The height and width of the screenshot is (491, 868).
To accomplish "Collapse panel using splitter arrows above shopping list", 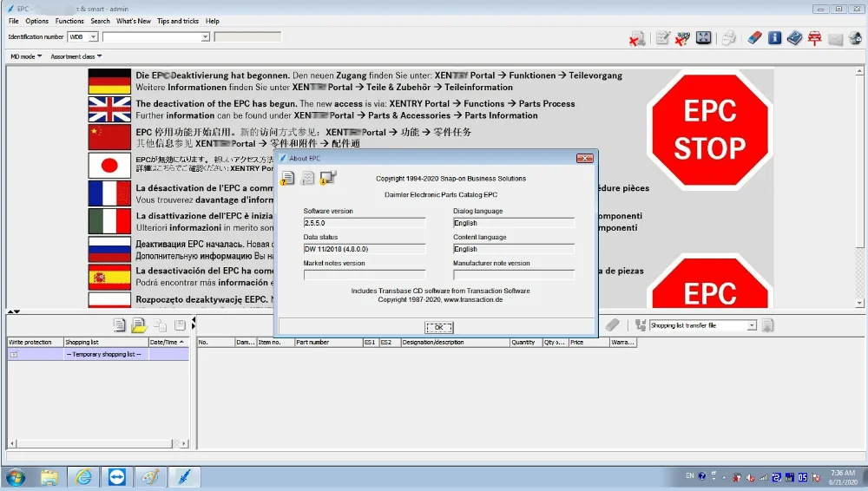I will click(x=14, y=311).
